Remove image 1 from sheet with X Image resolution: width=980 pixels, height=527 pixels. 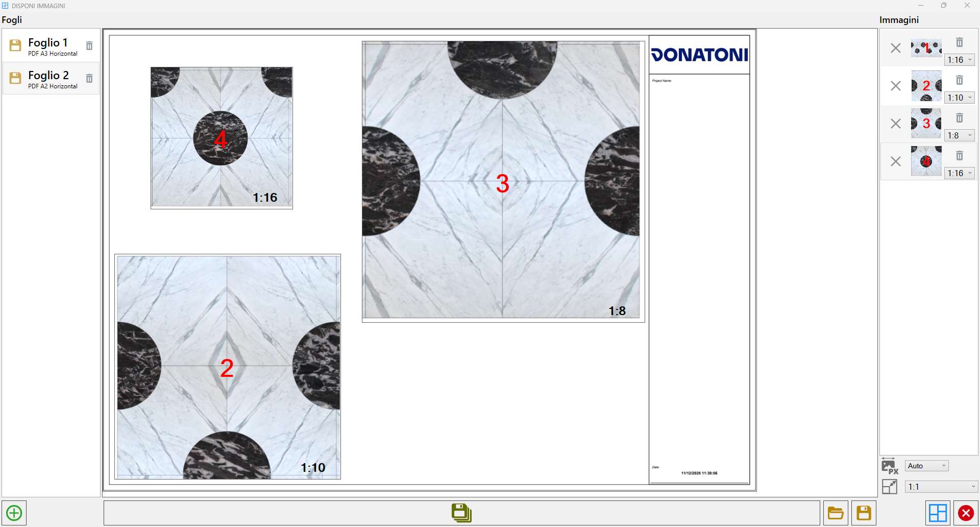point(896,48)
